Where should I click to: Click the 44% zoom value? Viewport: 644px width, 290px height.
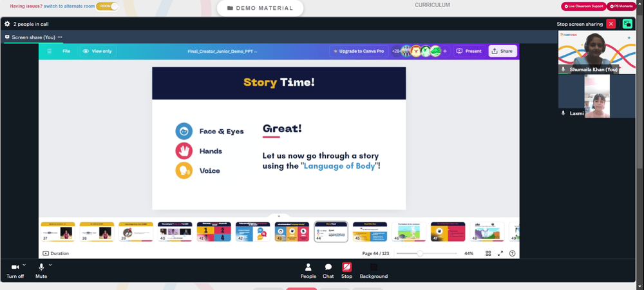point(469,253)
